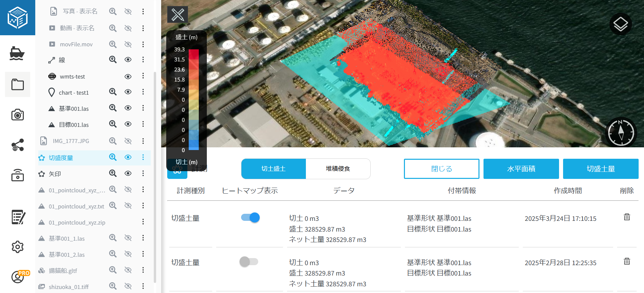Click the measurement ruler tool icon
The width and height of the screenshot is (644, 293).
pyautogui.click(x=178, y=15)
